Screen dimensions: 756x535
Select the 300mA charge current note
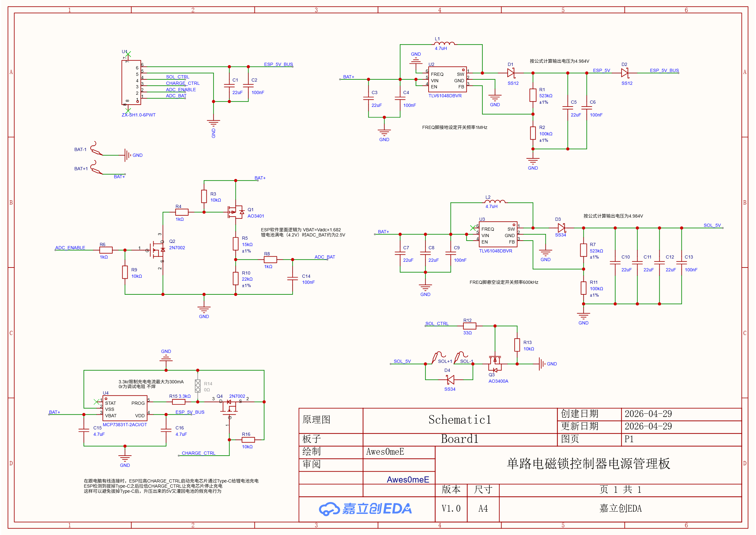click(x=151, y=384)
